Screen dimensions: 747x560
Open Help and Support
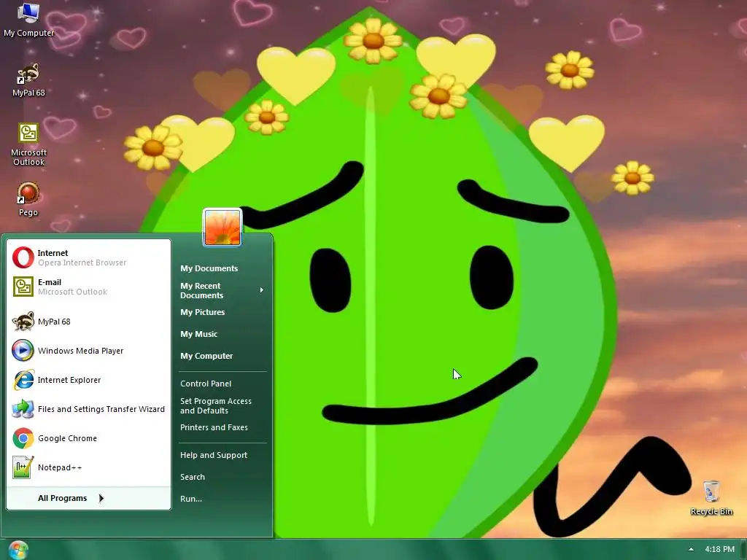[214, 455]
